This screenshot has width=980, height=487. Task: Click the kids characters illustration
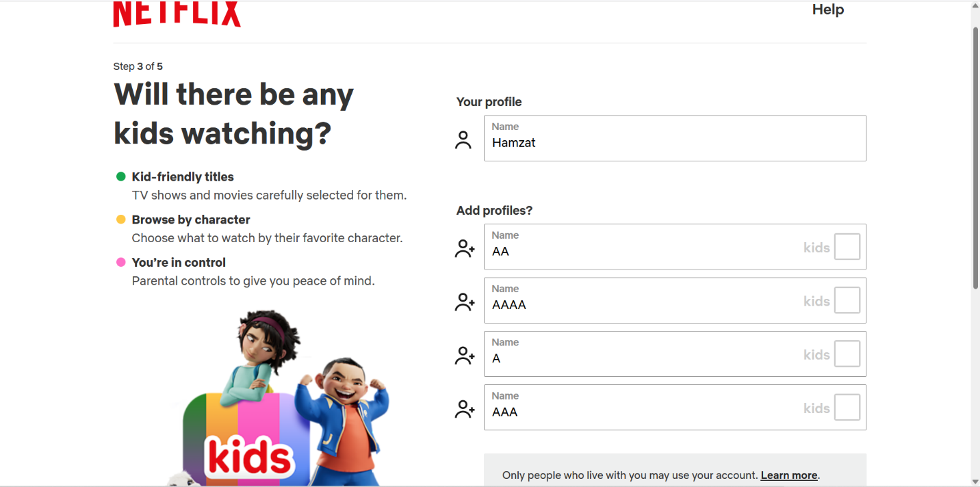pos(279,397)
